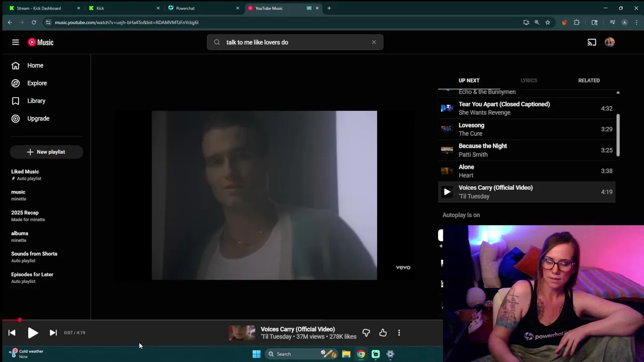
Task: Switch to the UP NEXT tab
Action: pyautogui.click(x=469, y=80)
